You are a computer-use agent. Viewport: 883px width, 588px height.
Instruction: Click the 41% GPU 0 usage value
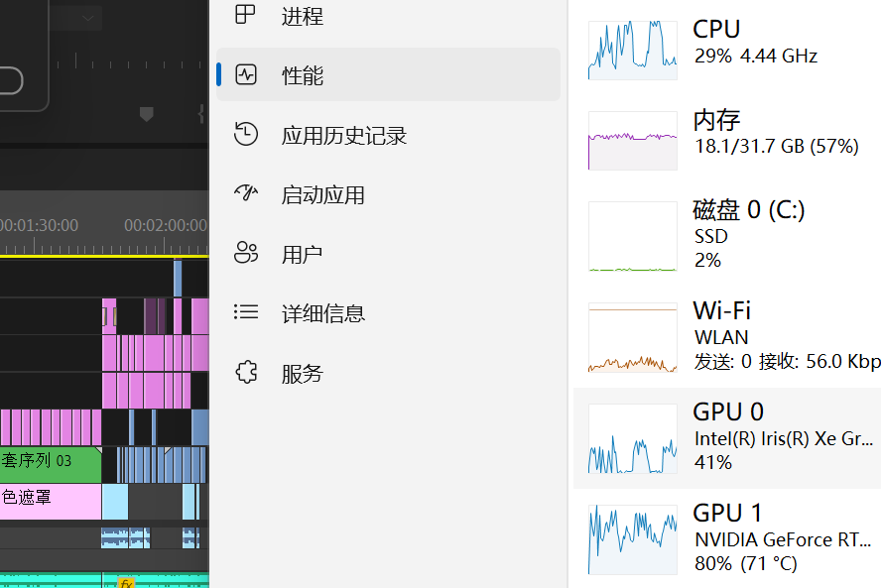713,462
